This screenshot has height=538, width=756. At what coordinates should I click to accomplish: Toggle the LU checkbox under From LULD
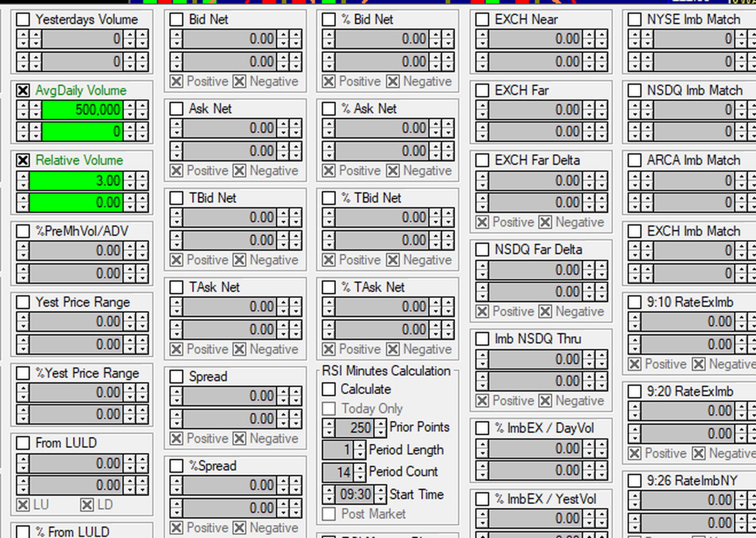tap(23, 505)
